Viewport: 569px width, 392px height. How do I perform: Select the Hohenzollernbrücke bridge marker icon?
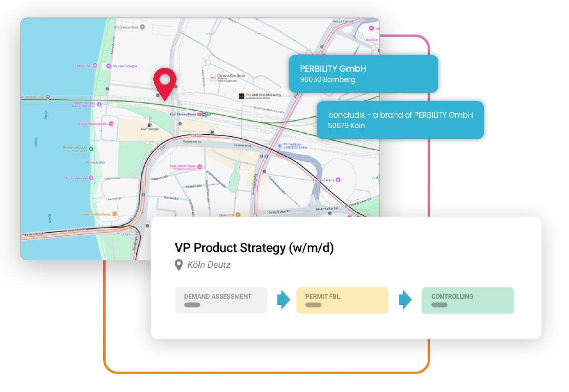coord(48,97)
